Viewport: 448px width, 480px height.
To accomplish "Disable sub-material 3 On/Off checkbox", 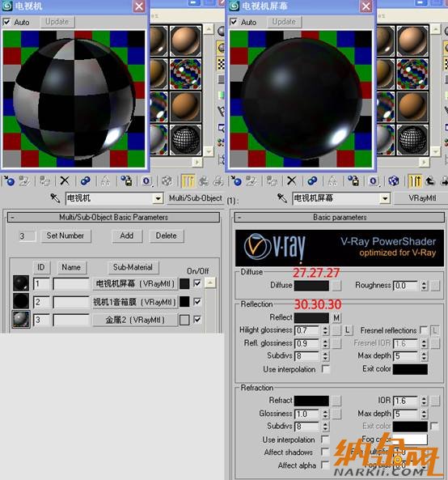I will pyautogui.click(x=197, y=320).
